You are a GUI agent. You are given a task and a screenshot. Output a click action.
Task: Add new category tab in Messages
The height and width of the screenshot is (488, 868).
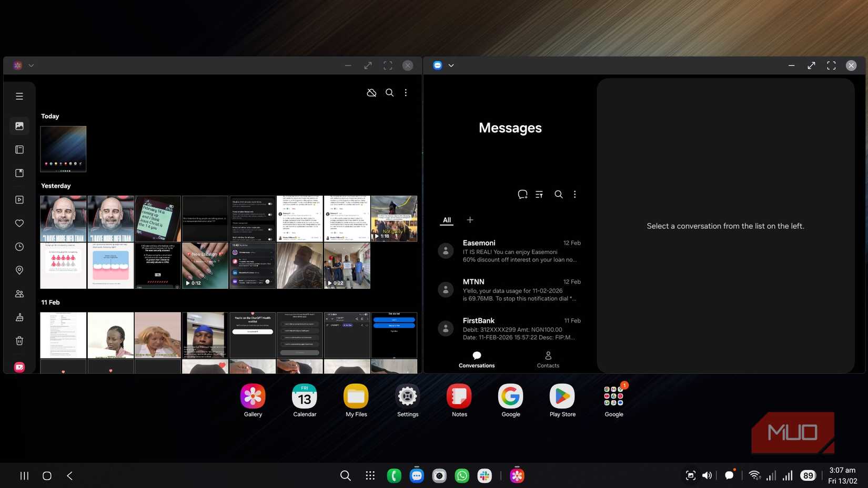coord(470,220)
